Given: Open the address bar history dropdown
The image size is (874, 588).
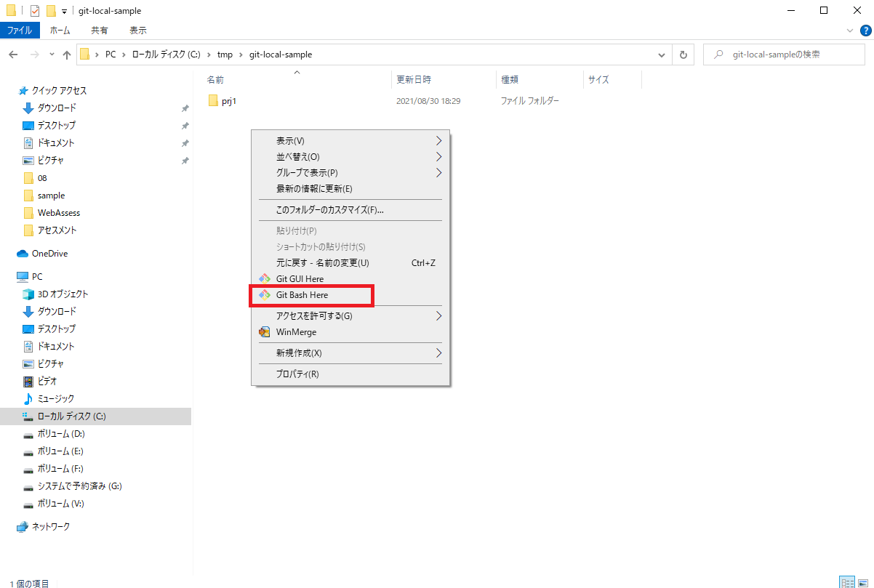Looking at the screenshot, I should point(662,55).
